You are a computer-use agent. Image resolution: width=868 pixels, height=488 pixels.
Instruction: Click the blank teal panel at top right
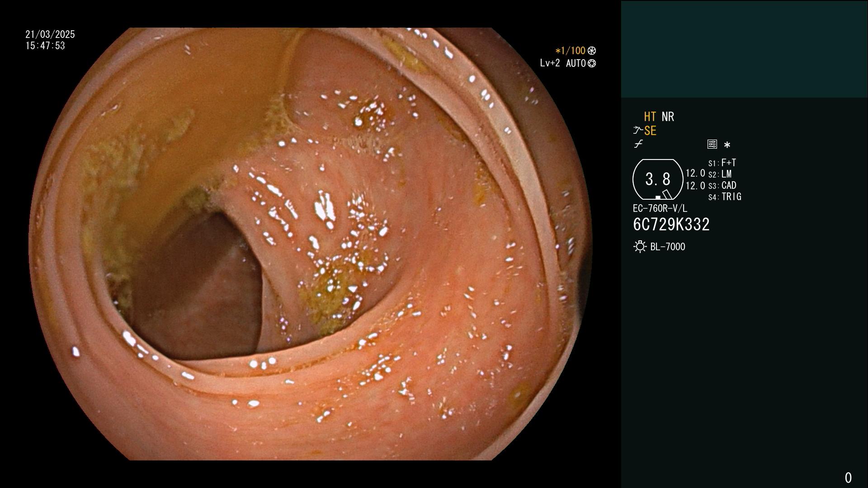745,49
